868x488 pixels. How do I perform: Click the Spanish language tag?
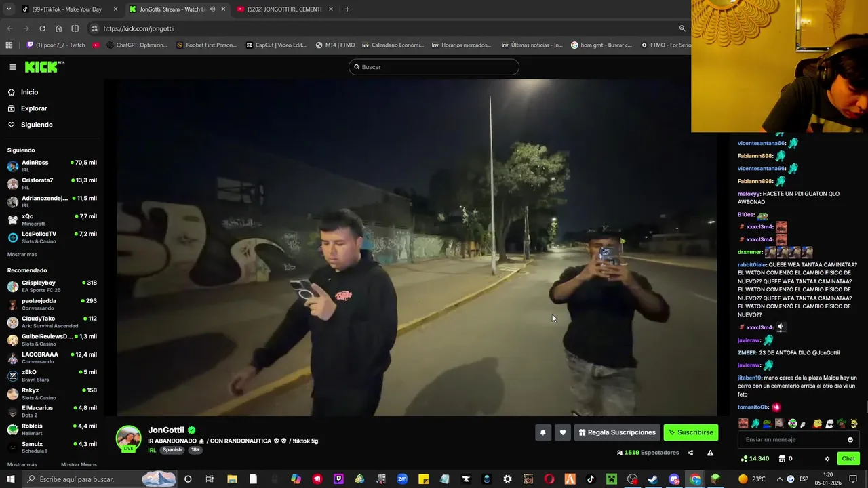172,450
